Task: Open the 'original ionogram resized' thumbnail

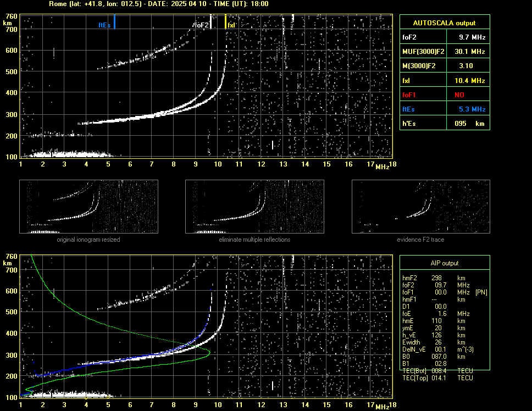Action: pyautogui.click(x=88, y=207)
